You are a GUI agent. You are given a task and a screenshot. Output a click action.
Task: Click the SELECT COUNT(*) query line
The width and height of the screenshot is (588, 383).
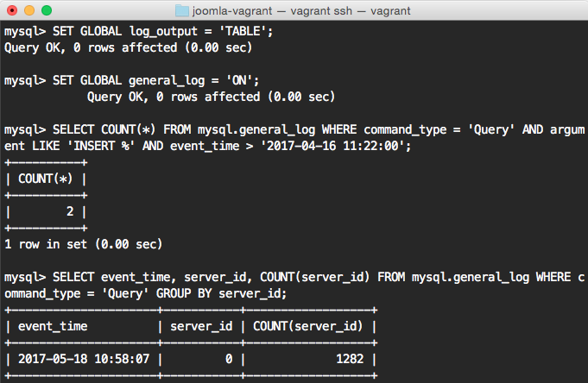[294, 130]
